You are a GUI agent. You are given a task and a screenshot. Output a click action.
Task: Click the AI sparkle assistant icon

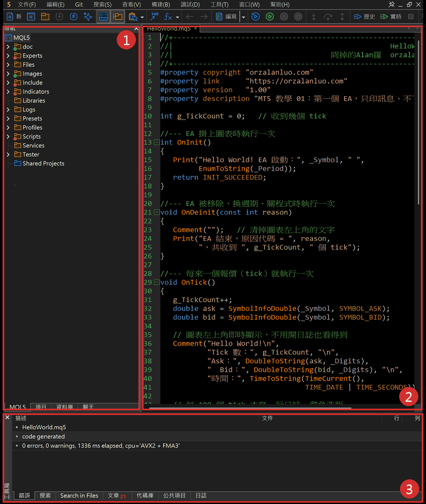(x=87, y=17)
